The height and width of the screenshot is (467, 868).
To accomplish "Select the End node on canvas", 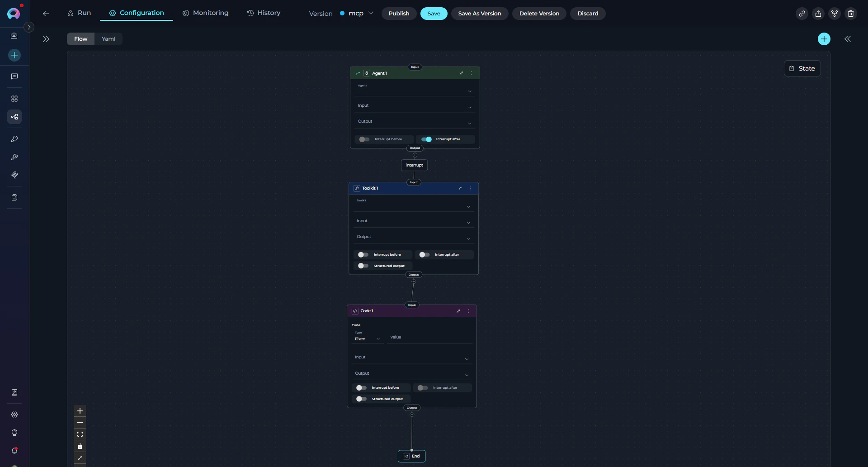I will [412, 456].
